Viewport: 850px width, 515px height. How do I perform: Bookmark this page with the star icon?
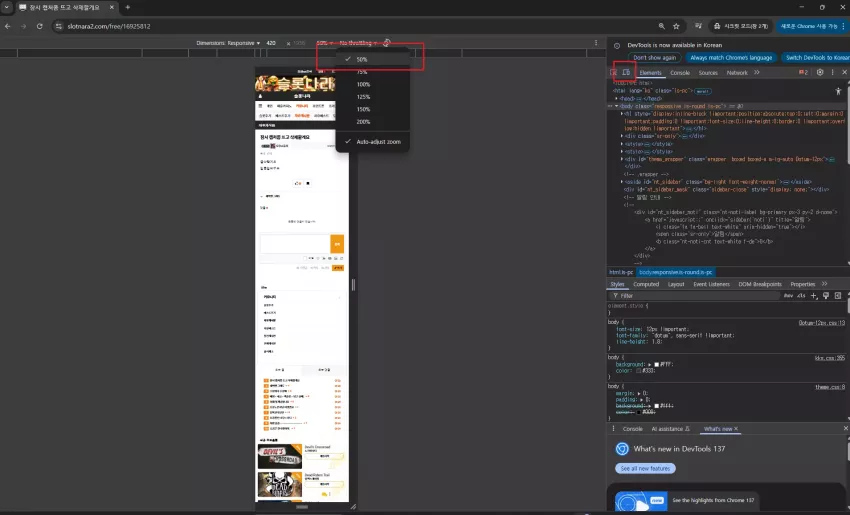pos(676,26)
